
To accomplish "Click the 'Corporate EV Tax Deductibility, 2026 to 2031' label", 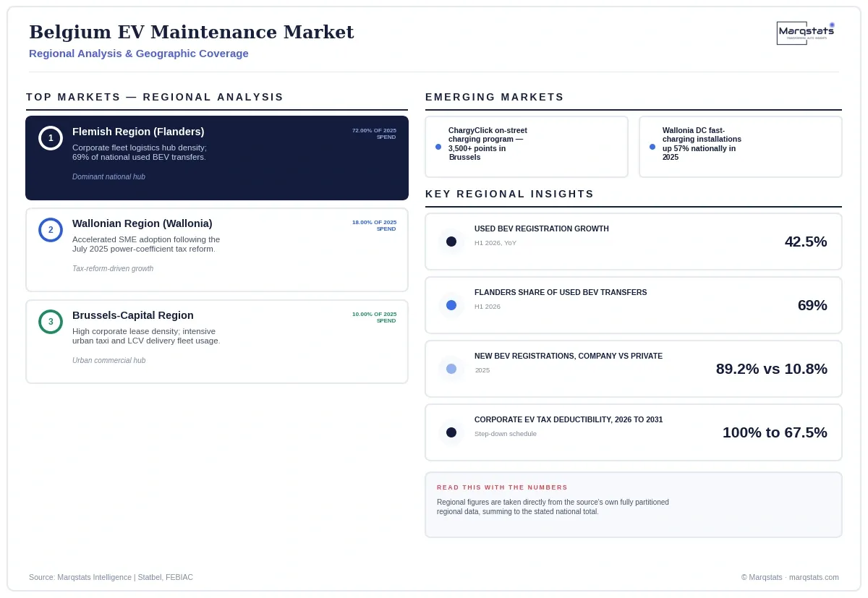I will 569,419.
